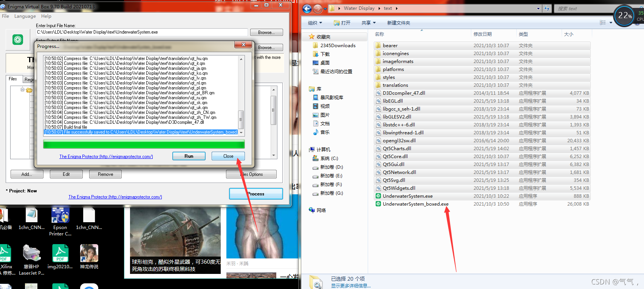Screen dimensions: 644x289
Task: Click Browse for the input file name
Action: pos(266,32)
